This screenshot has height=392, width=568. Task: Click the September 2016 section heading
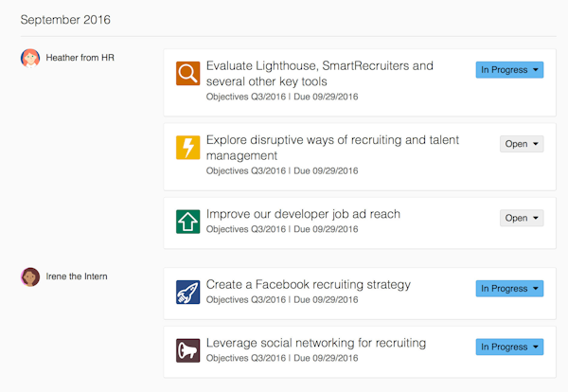64,19
